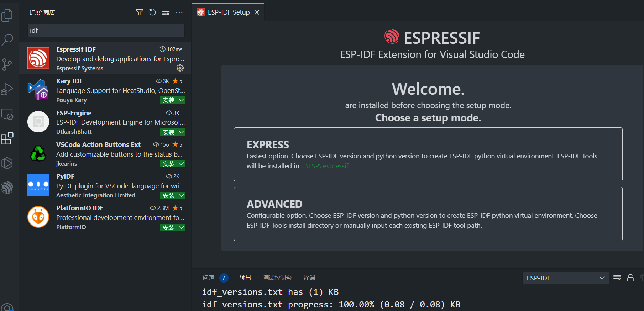This screenshot has height=311, width=644.
Task: Install the PlatformIO IDE extension
Action: pos(168,227)
